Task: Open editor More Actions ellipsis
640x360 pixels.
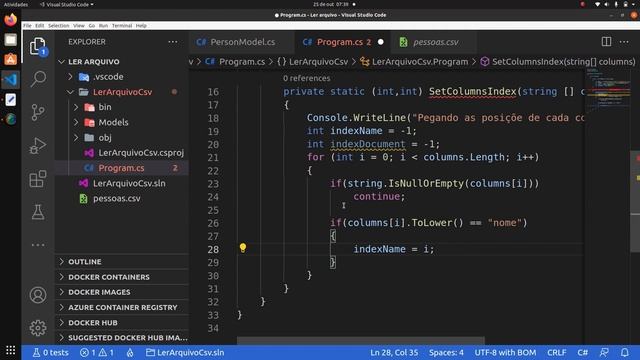Action: click(x=624, y=42)
